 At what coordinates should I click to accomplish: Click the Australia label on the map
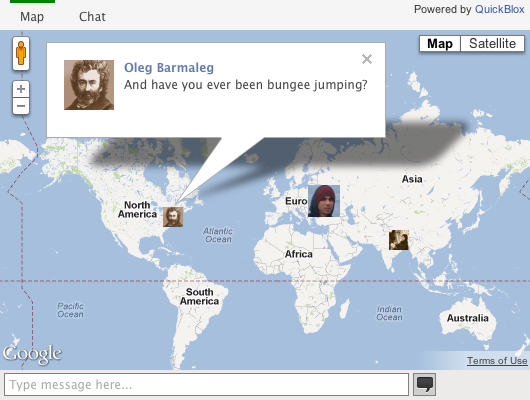tap(468, 318)
